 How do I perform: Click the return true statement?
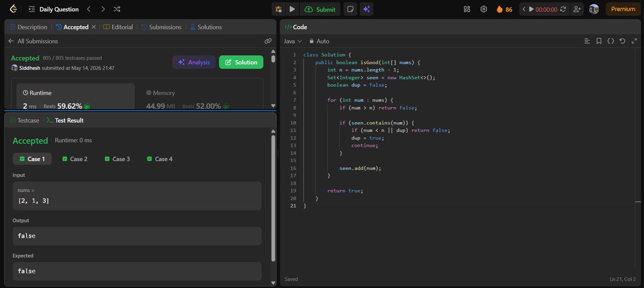coord(345,190)
